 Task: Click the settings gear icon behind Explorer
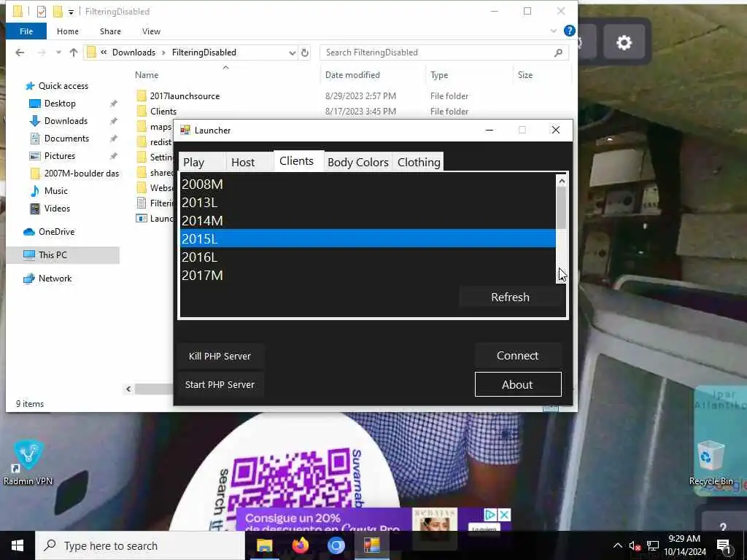click(x=624, y=43)
